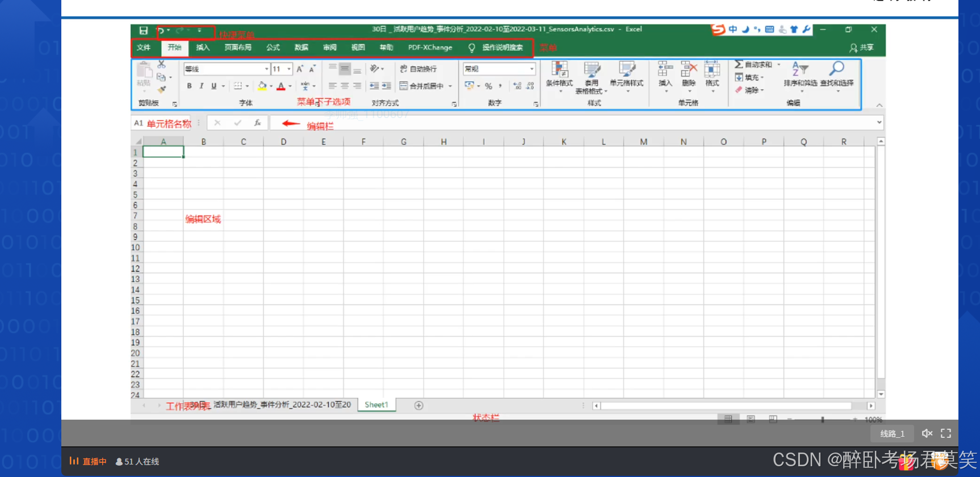Image resolution: width=980 pixels, height=477 pixels.
Task: Collapse the ribbon with the up chevron
Action: (x=880, y=105)
